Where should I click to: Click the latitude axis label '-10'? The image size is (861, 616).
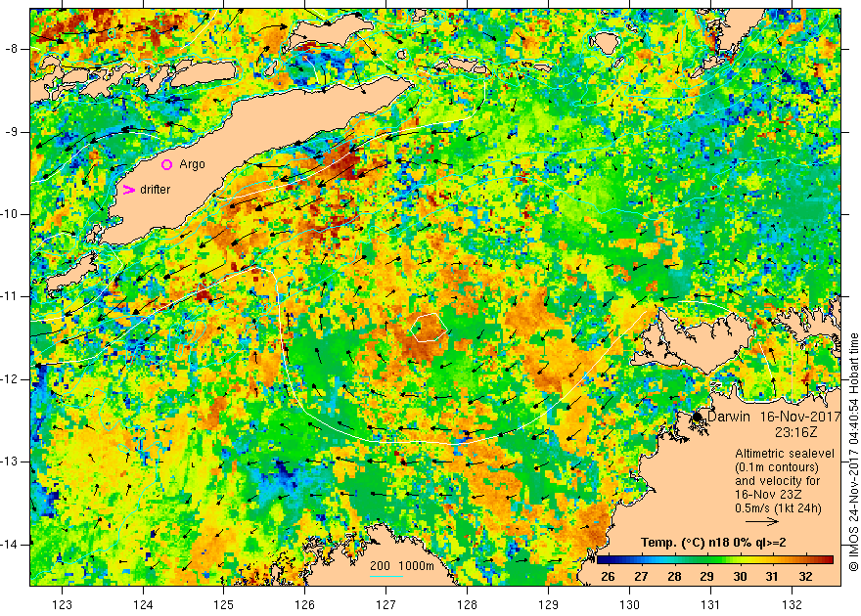coord(9,214)
